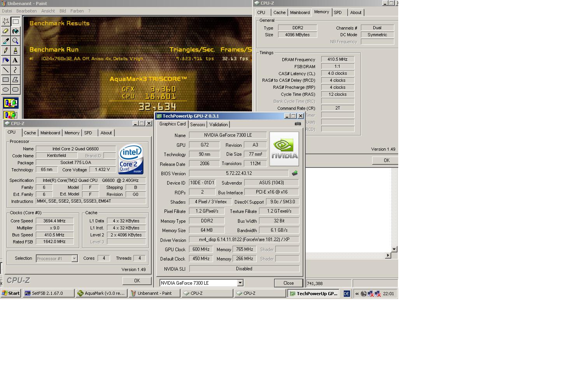Image resolution: width=588 pixels, height=368 pixels.
Task: Click the BIOS Version field 5.72.22.43.12
Action: 239,173
